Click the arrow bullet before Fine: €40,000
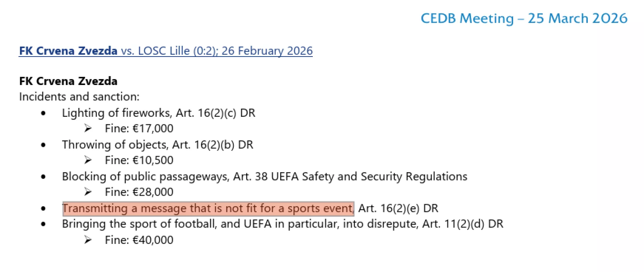 88,240
